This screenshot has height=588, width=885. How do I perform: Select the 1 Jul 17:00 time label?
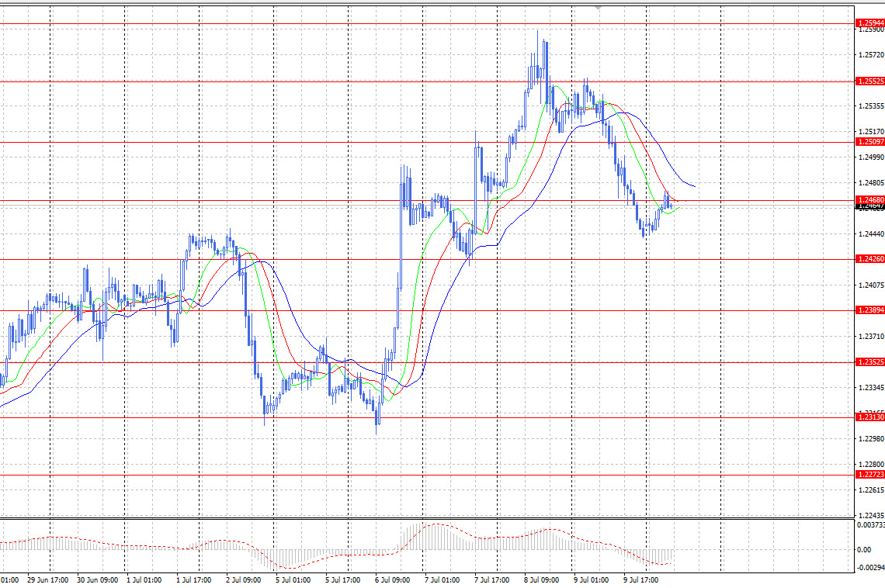coord(193,580)
